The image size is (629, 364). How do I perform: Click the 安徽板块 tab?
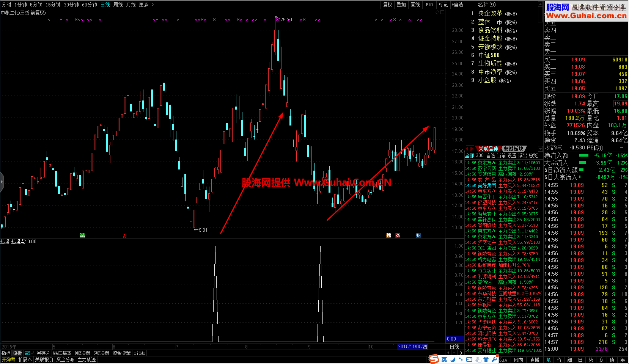click(513, 149)
